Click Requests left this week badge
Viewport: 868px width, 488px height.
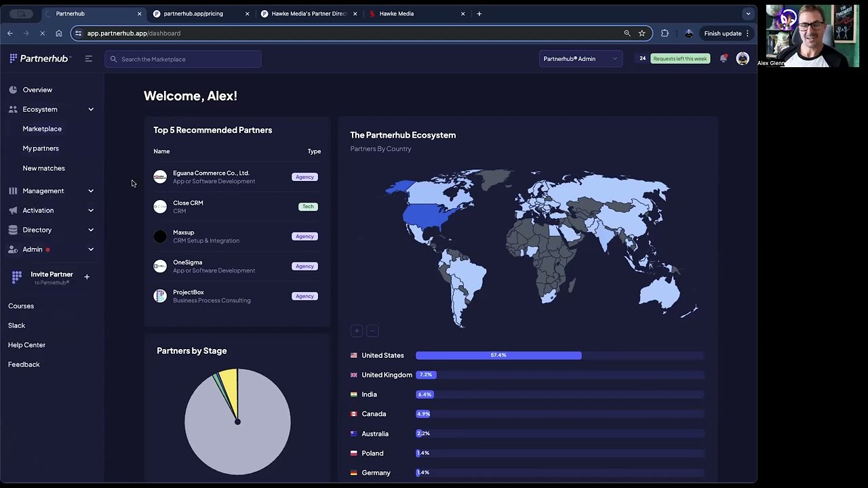[x=680, y=59]
